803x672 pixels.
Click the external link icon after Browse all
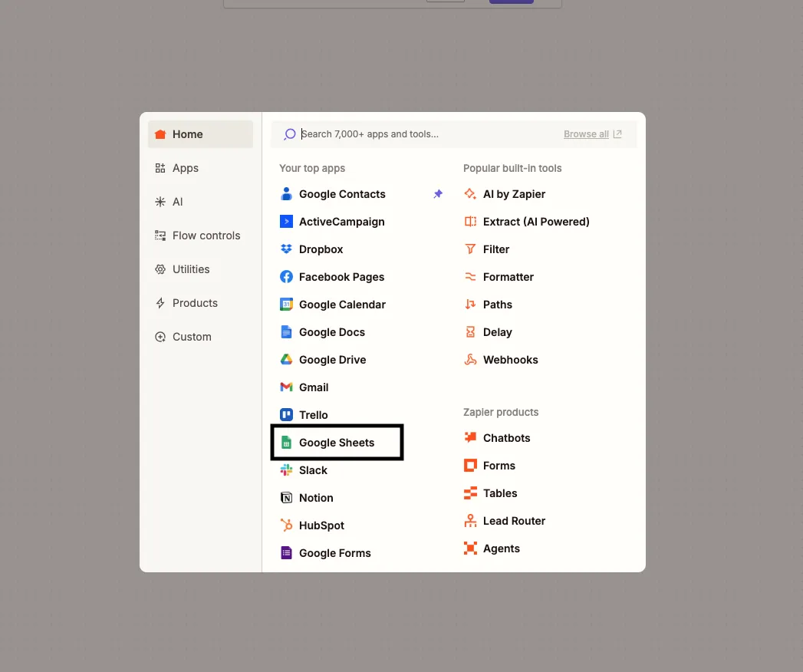coord(617,134)
